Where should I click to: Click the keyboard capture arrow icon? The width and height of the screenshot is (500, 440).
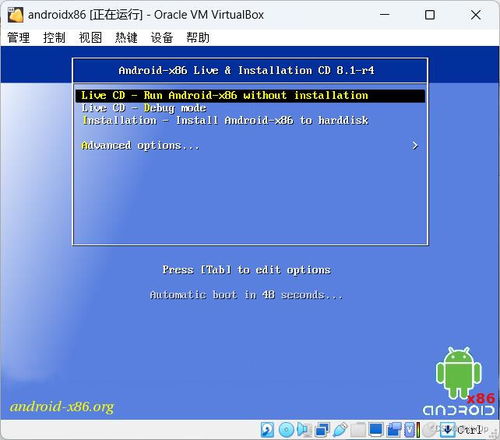448,429
